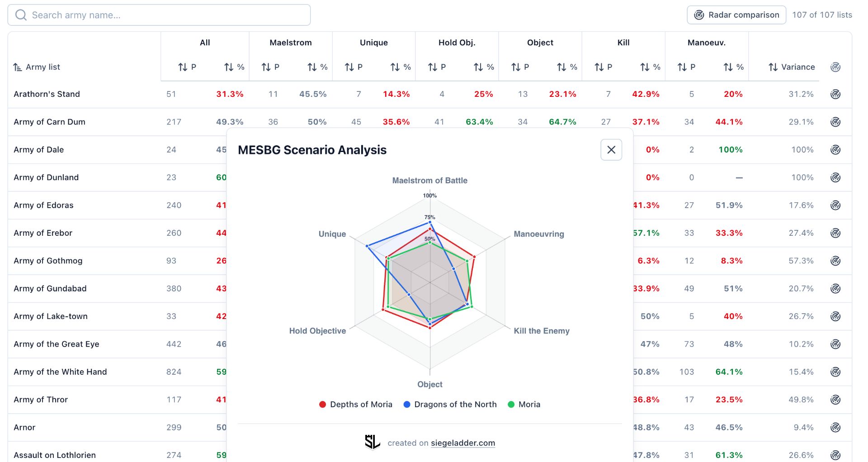Screen dimensions: 868x462
Task: Add Army of Thror to radar comparison
Action: 835,400
